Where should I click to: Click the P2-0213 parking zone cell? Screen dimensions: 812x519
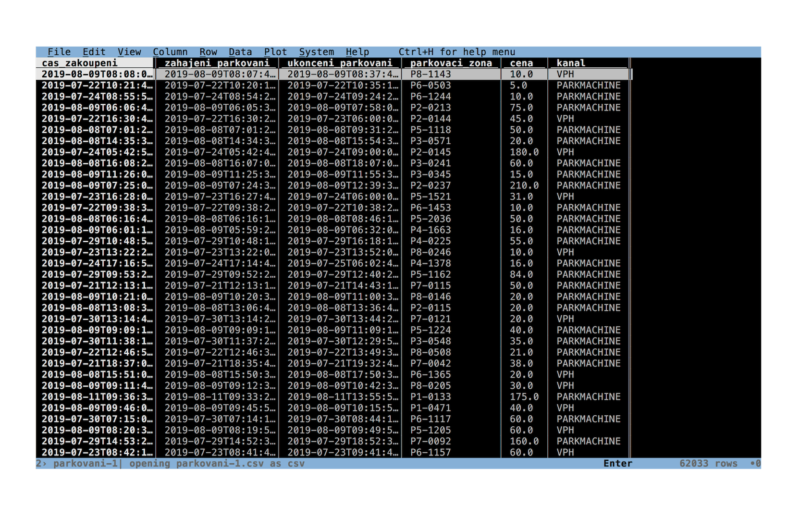pos(431,108)
